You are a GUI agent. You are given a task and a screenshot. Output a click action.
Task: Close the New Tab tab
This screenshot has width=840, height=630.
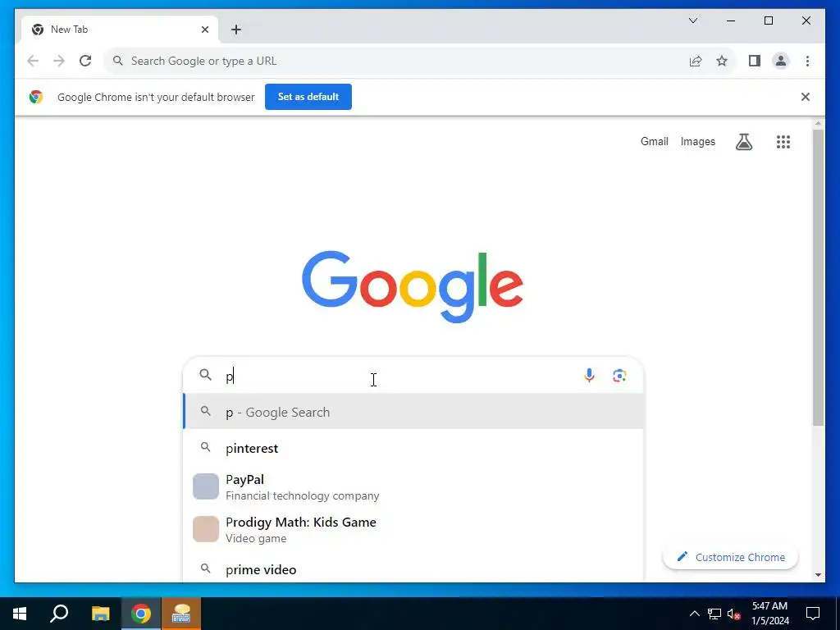(204, 30)
